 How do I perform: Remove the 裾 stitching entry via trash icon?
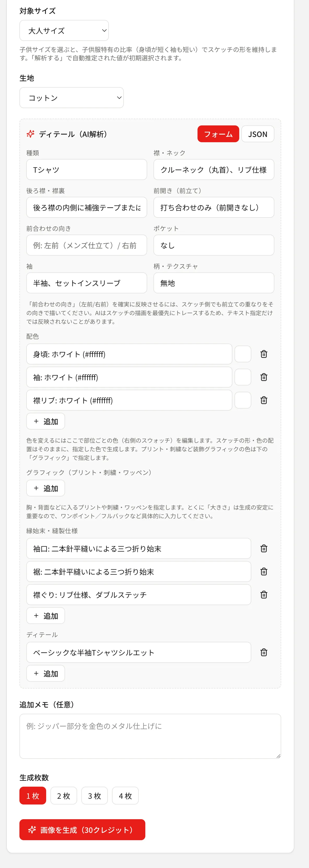pos(264,571)
